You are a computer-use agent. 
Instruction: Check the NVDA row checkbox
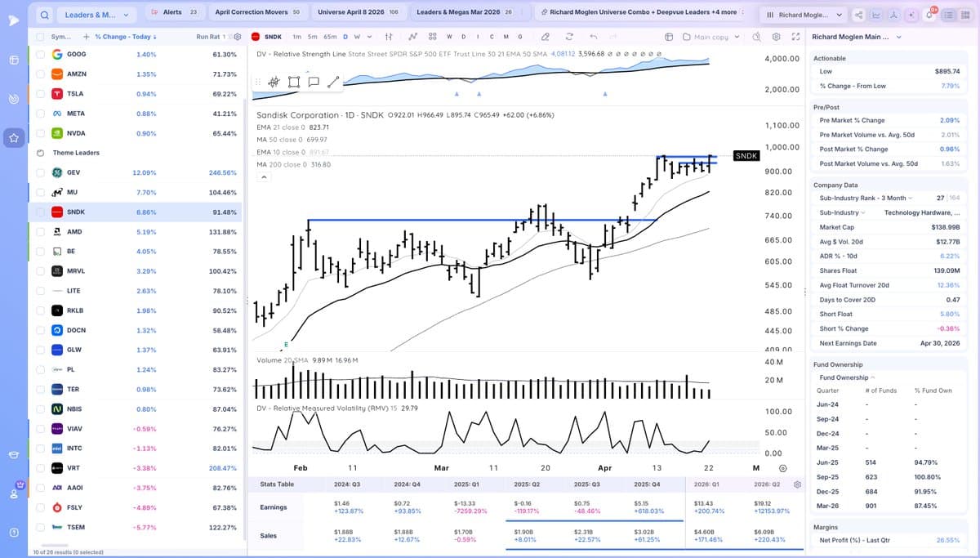click(40, 133)
